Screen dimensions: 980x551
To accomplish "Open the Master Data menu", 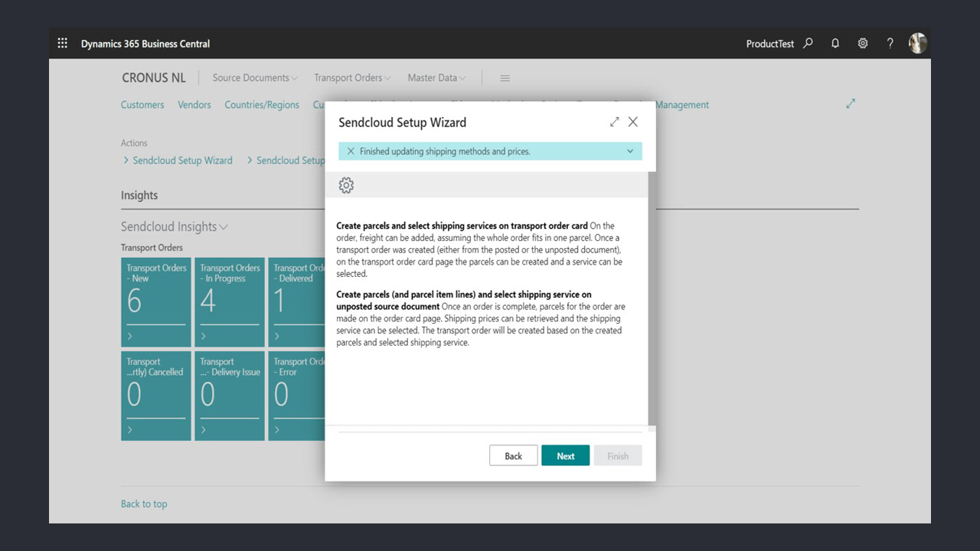I will click(436, 78).
